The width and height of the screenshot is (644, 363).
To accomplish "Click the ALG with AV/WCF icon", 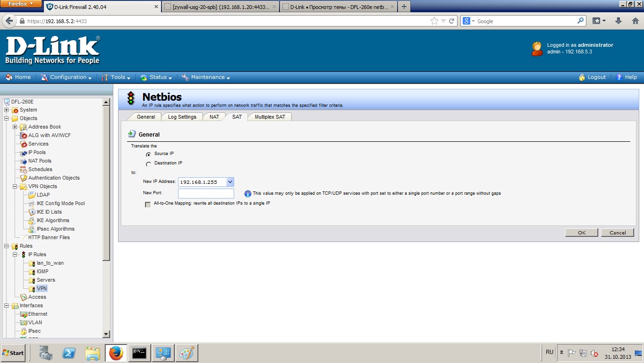I will 24,136.
